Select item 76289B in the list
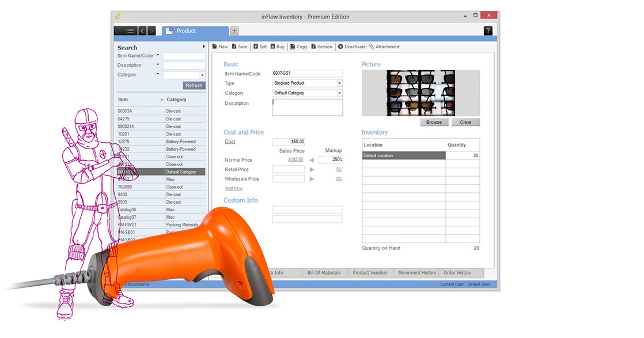This screenshot has width=644, height=338. (161, 187)
